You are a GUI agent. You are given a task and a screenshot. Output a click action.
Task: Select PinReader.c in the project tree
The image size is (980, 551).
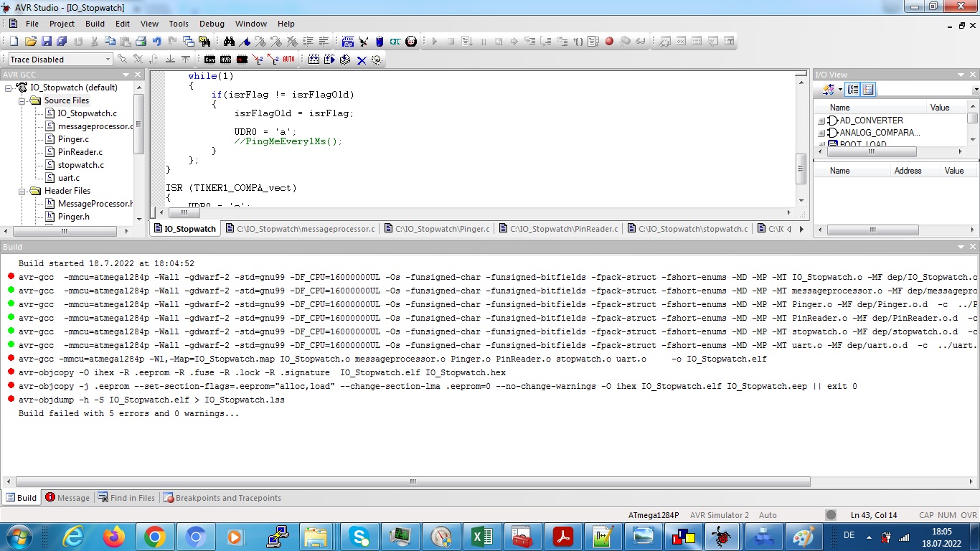(80, 152)
